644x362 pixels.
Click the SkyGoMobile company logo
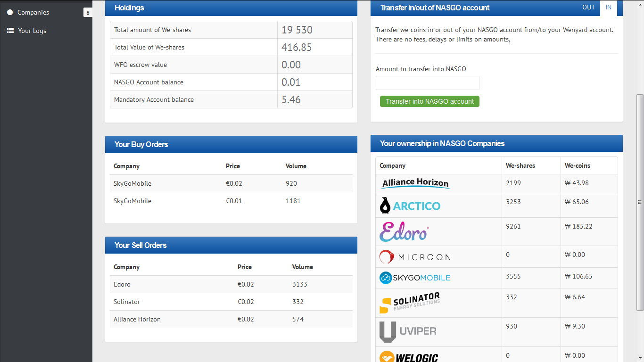click(415, 278)
